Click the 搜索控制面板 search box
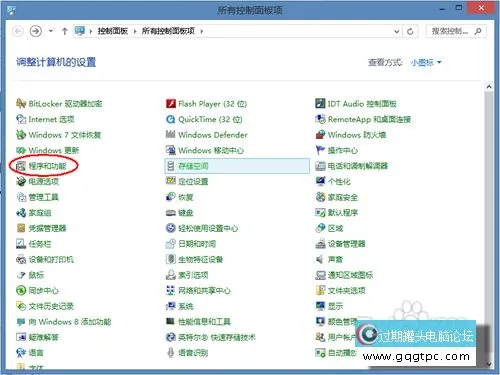This screenshot has height=375, width=500. 456,31
